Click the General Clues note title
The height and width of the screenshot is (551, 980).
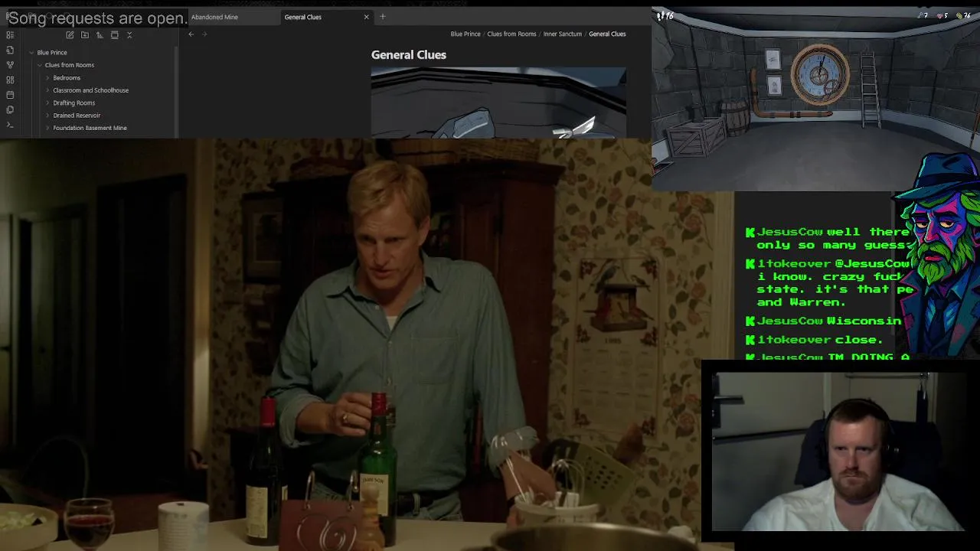tap(409, 55)
